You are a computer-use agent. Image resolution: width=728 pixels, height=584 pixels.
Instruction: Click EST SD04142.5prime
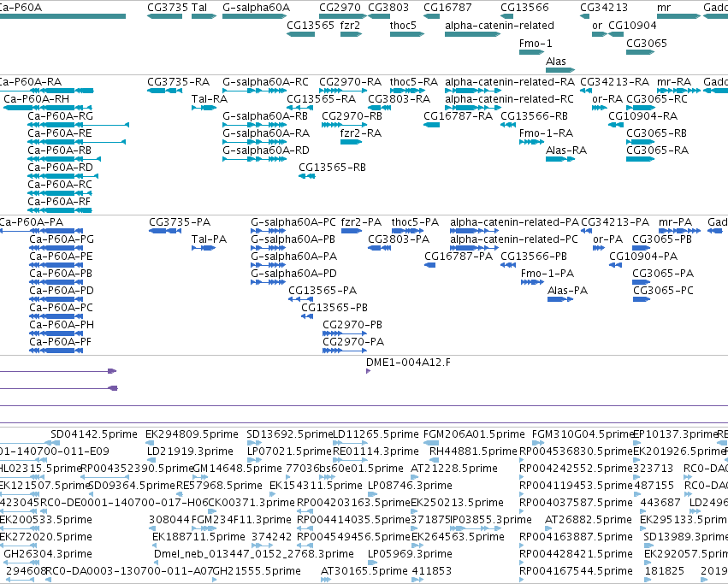point(94,434)
